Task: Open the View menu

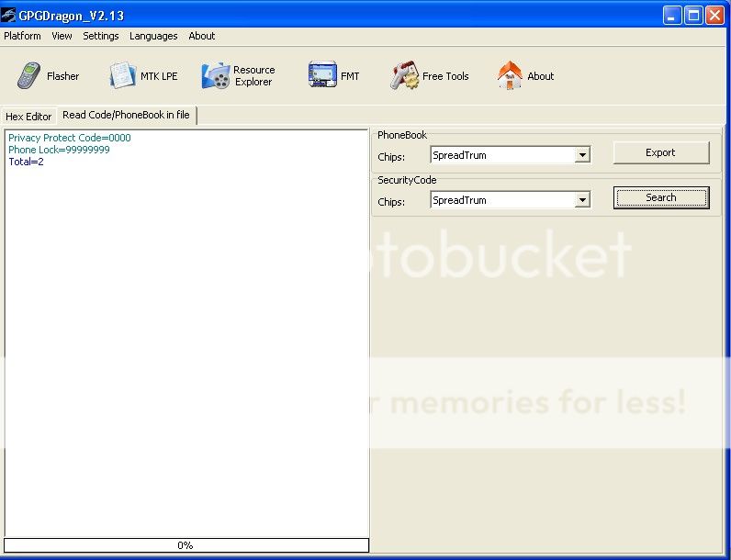Action: (x=62, y=36)
